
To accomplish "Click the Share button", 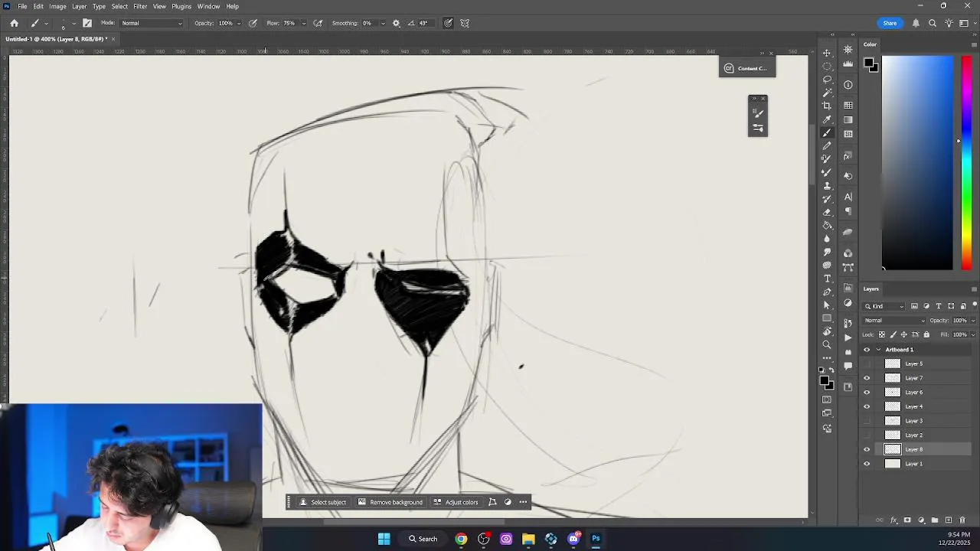I will pyautogui.click(x=890, y=23).
